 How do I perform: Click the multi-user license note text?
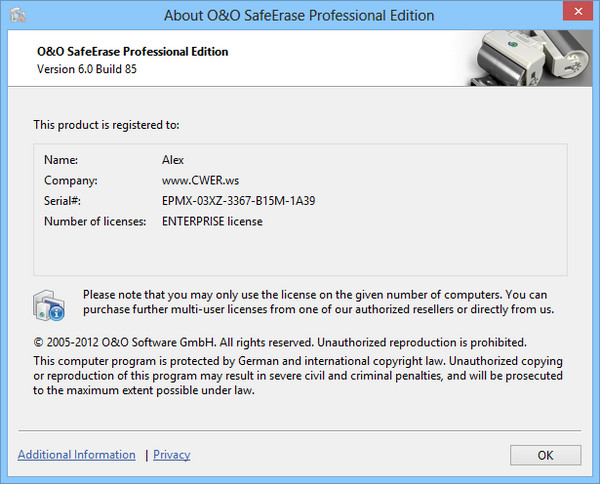click(316, 302)
